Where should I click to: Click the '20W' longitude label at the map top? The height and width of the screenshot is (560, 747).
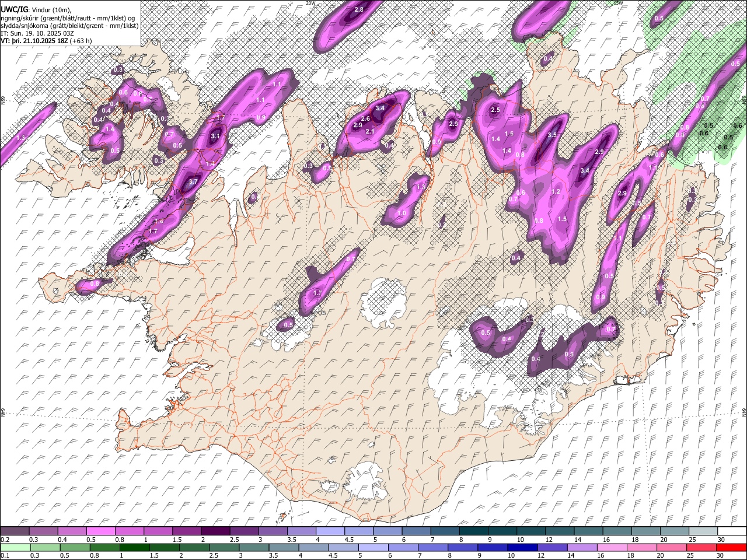[x=310, y=3]
